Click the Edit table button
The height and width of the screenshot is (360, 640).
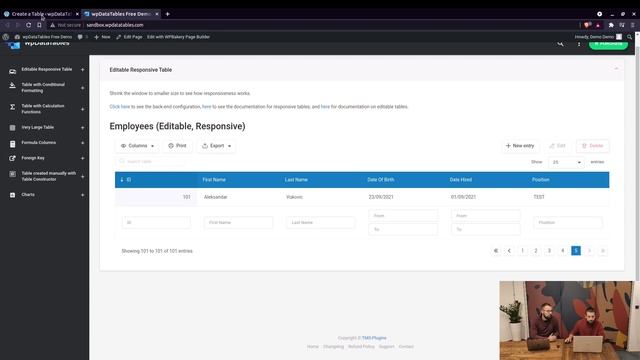tap(558, 146)
